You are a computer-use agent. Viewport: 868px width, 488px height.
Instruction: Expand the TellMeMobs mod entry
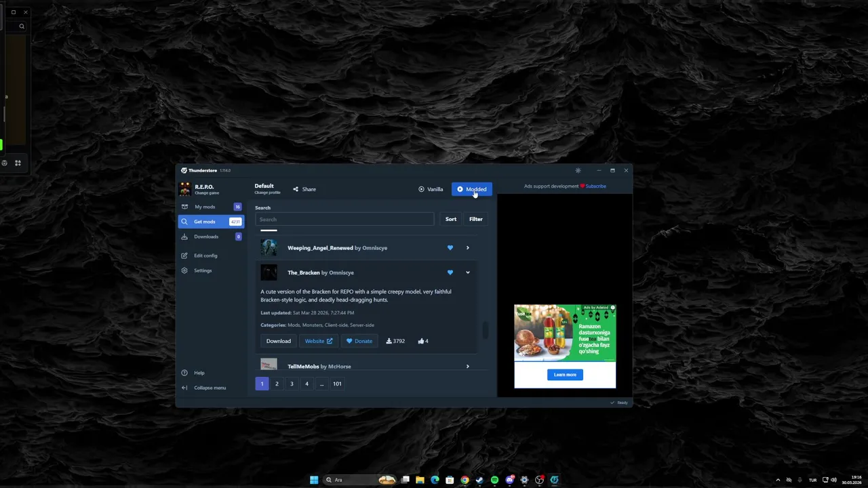467,367
